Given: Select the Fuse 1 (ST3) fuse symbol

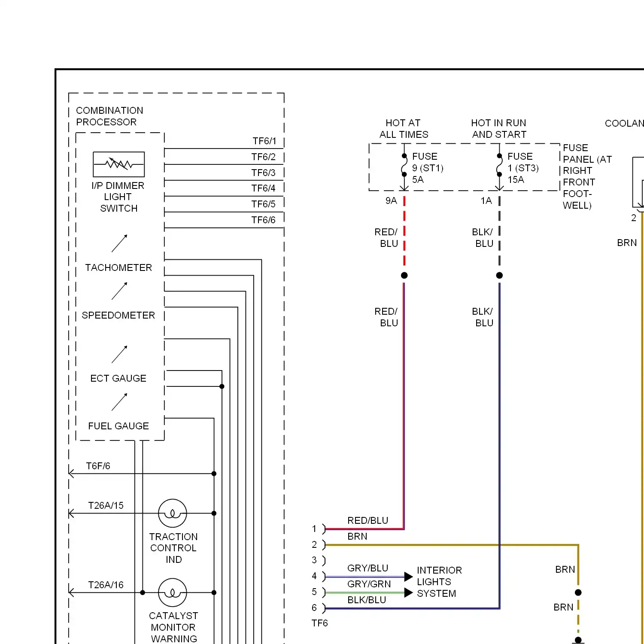Looking at the screenshot, I should click(x=499, y=165).
